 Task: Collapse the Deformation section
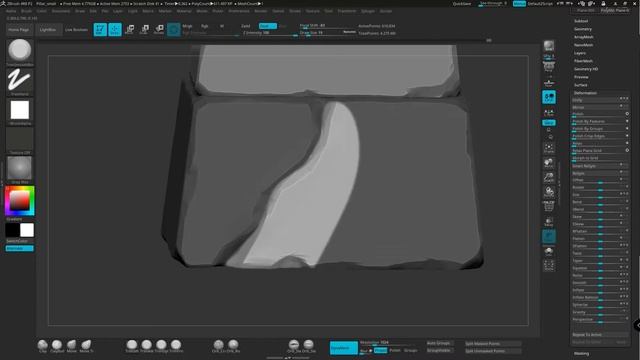(585, 93)
